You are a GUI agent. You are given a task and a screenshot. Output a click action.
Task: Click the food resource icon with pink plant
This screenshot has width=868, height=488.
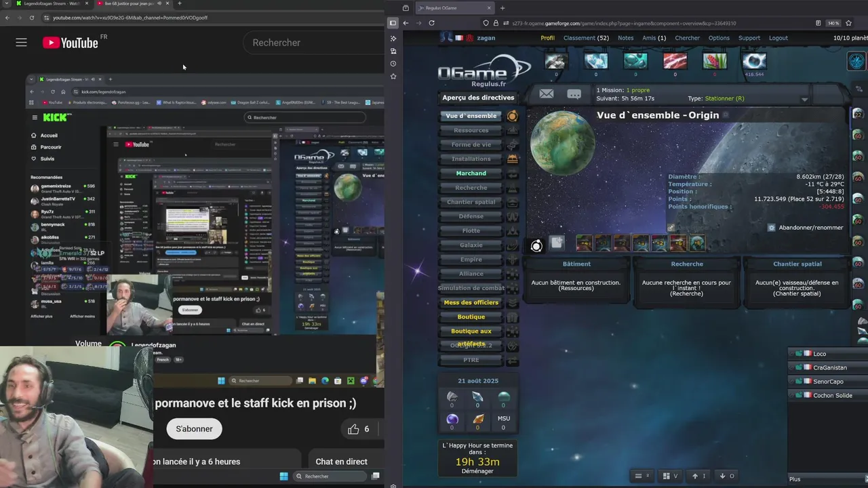714,61
